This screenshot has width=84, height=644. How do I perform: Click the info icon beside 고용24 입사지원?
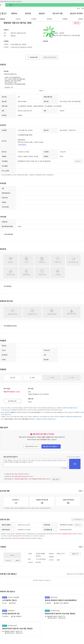point(73,500)
